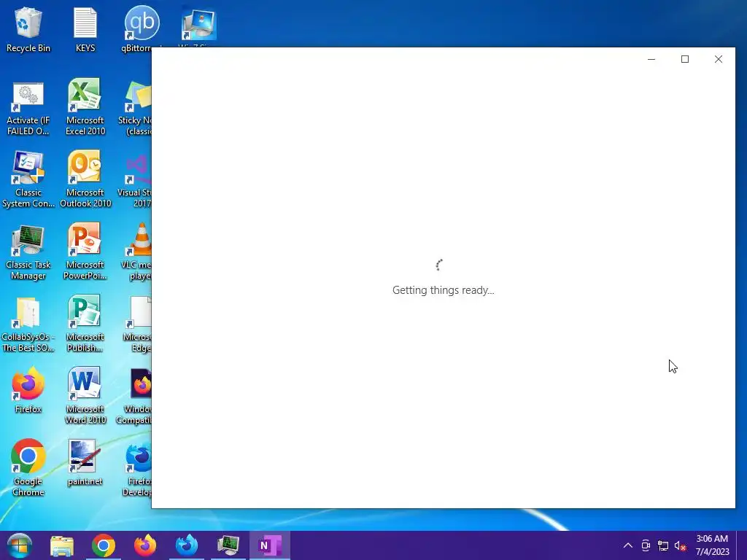Minimize the loading OneNote window
Screen dimensions: 747x560
pyautogui.click(x=651, y=59)
